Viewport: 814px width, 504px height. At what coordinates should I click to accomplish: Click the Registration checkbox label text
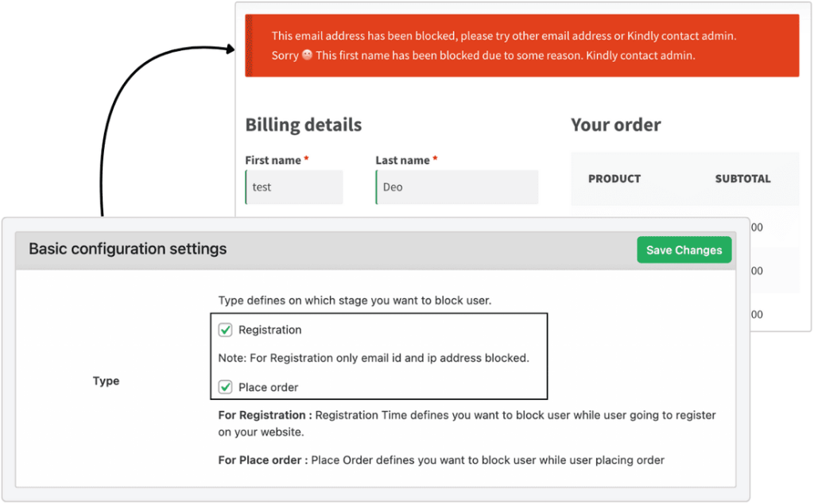tap(269, 330)
